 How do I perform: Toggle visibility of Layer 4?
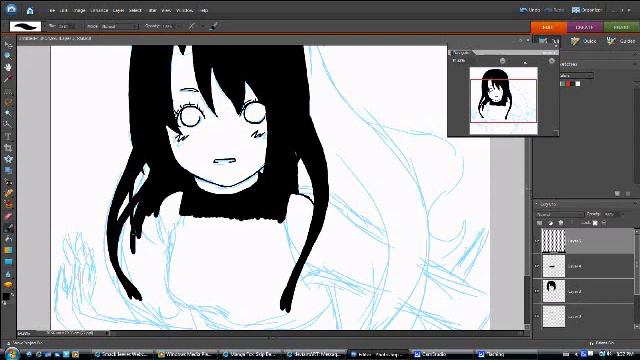pos(537,266)
